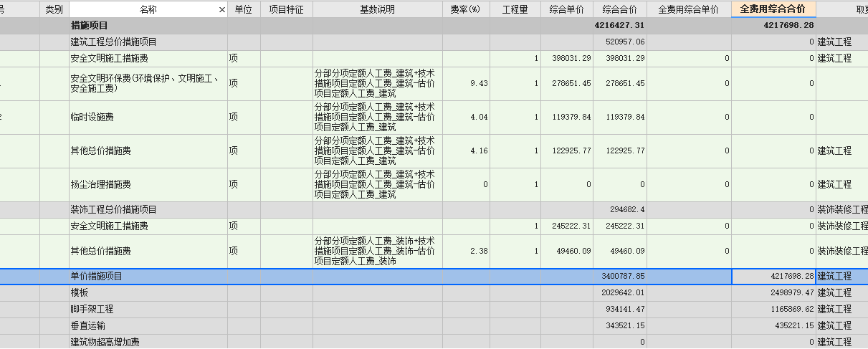
Task: Click the 项 unit cell in 扬尘治理措施费 row
Action: click(x=244, y=185)
